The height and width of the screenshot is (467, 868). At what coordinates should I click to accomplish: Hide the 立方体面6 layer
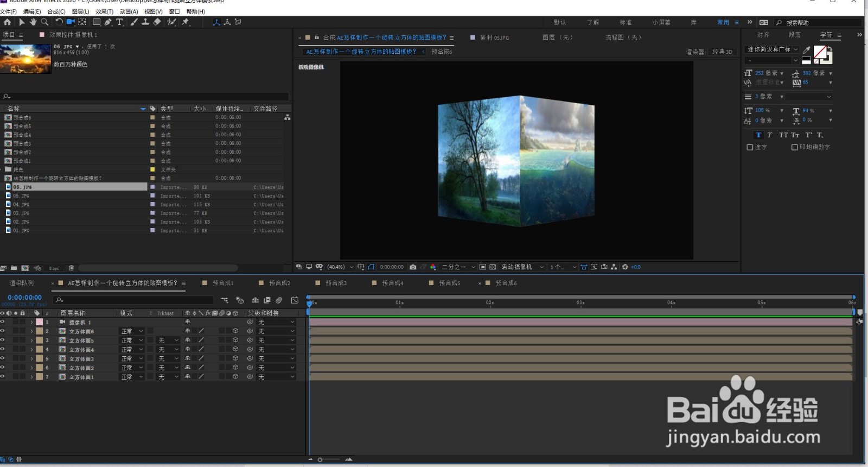[2, 331]
